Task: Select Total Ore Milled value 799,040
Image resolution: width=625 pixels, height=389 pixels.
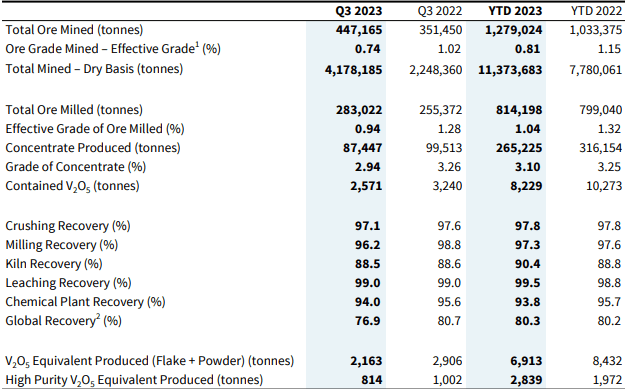Action: pos(600,110)
